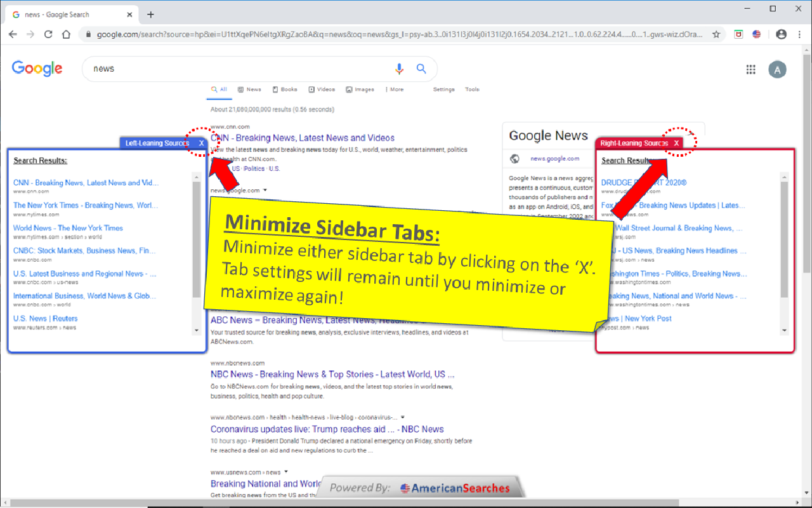This screenshot has height=508, width=812.
Task: Open 'International Business, World News' CNBC link
Action: pos(85,296)
